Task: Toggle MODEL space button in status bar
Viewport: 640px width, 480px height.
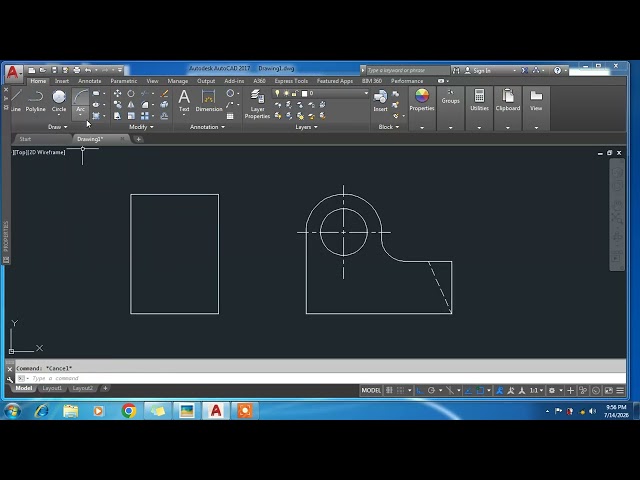Action: pos(371,391)
